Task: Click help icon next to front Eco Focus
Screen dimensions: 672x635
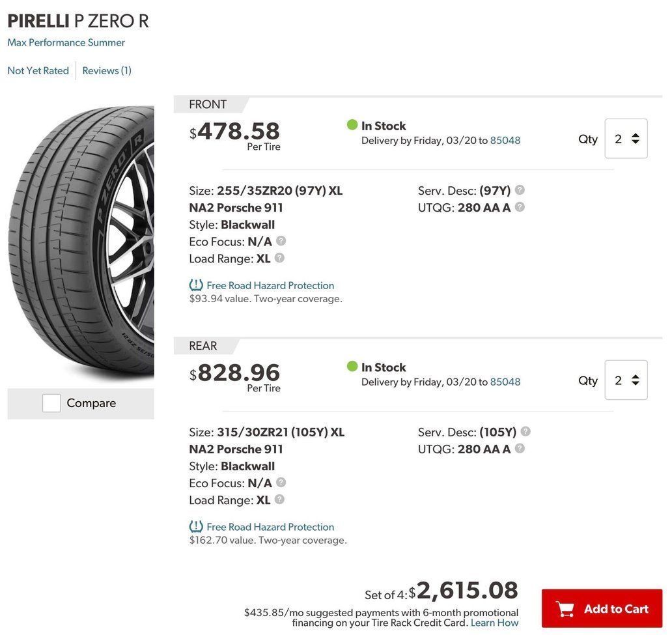Action: [281, 241]
